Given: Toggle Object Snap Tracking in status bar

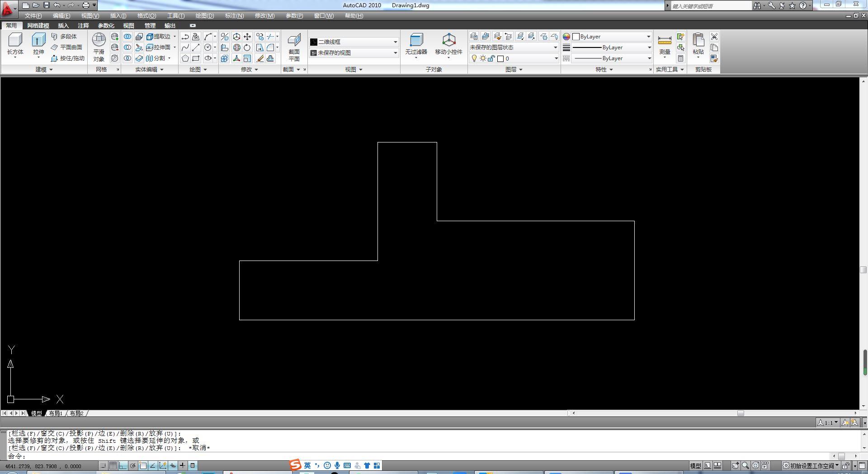Looking at the screenshot, I should point(153,465).
